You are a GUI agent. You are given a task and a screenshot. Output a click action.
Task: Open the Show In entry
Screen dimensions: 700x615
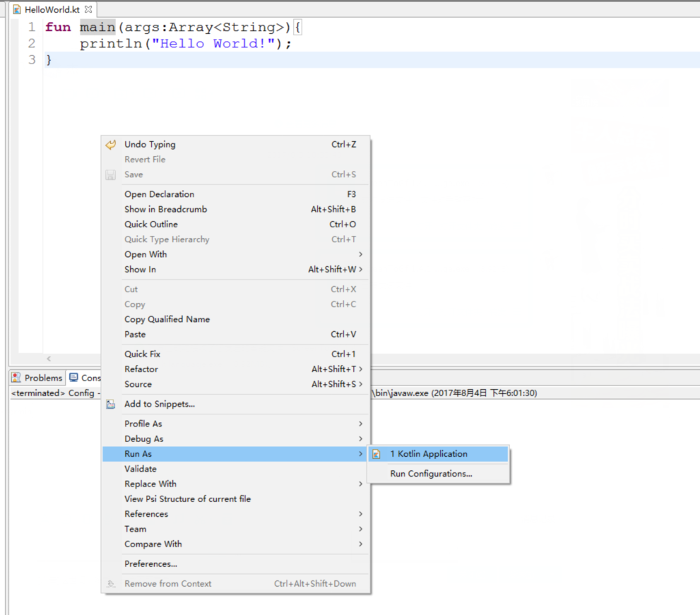tap(236, 270)
